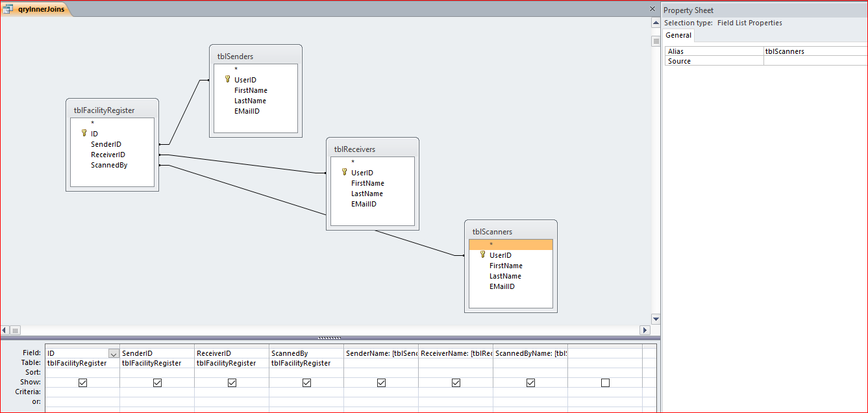Click the horizontal scrollbar thumb
This screenshot has width=868, height=413.
[x=16, y=330]
